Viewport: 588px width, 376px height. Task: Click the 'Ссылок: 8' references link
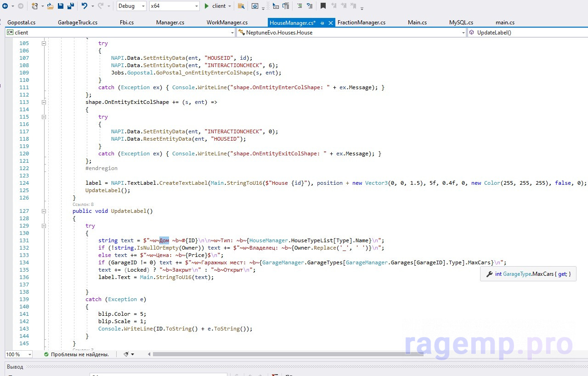[x=83, y=204]
